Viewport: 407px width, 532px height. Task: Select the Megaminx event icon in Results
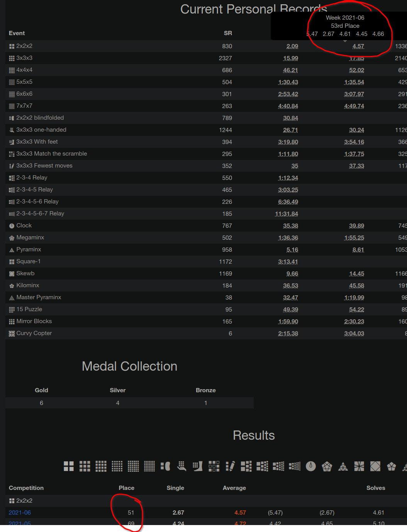coord(327,466)
